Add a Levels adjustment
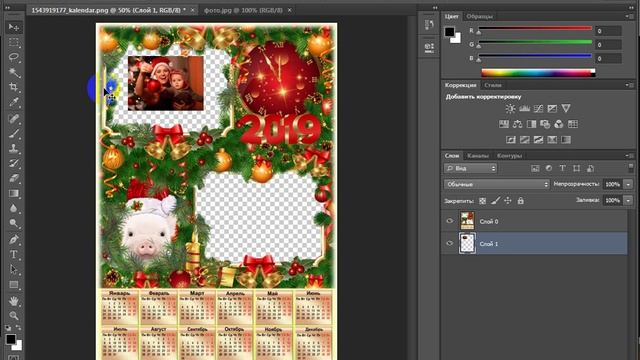The width and height of the screenshot is (640, 360). (524, 109)
